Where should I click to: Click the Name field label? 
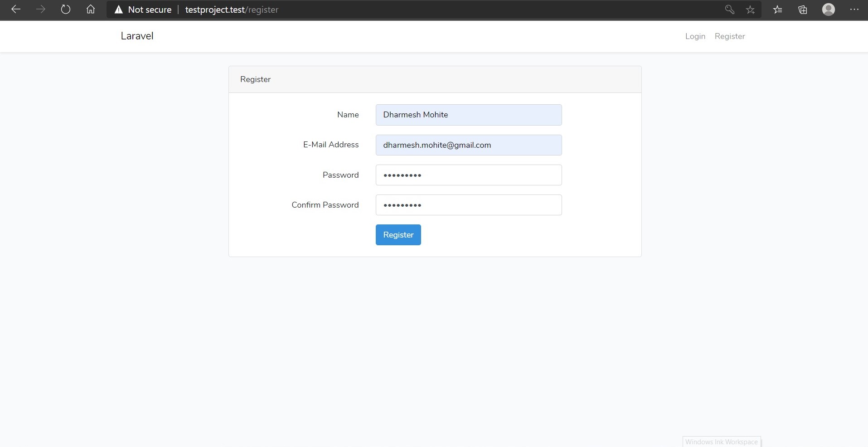pyautogui.click(x=348, y=115)
